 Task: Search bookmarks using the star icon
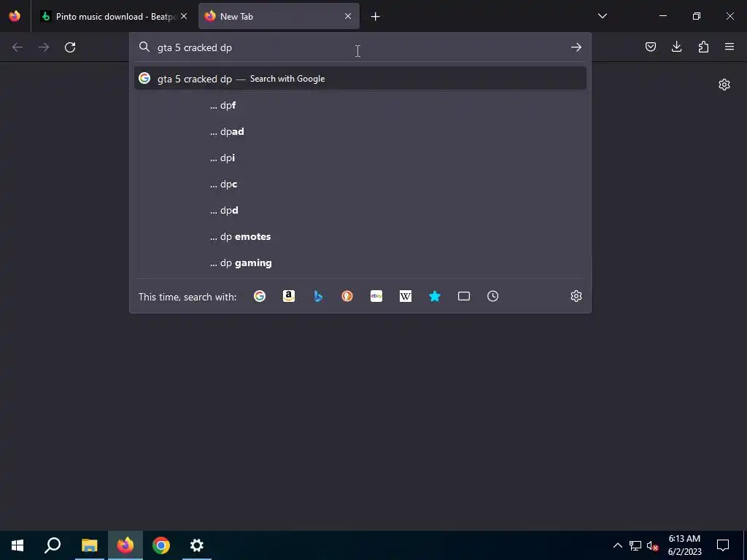pyautogui.click(x=435, y=296)
